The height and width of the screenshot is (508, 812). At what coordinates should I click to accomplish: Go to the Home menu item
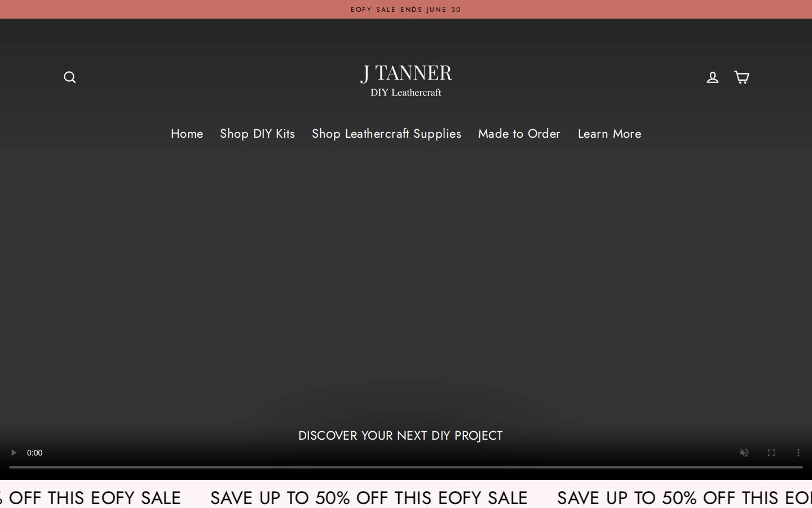click(x=187, y=134)
